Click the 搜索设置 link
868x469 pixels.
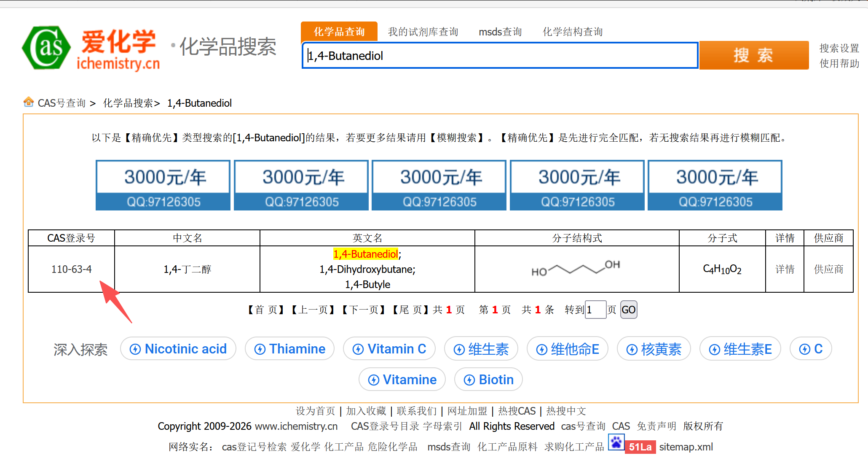click(839, 48)
